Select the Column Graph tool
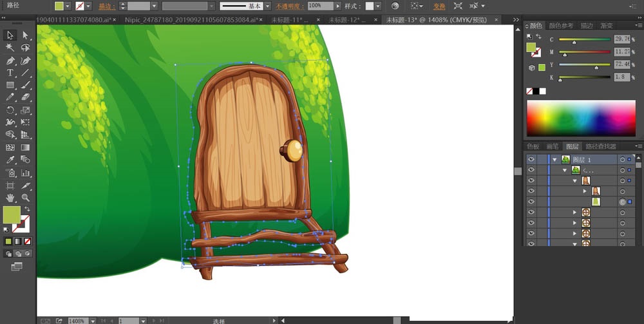 [x=26, y=173]
